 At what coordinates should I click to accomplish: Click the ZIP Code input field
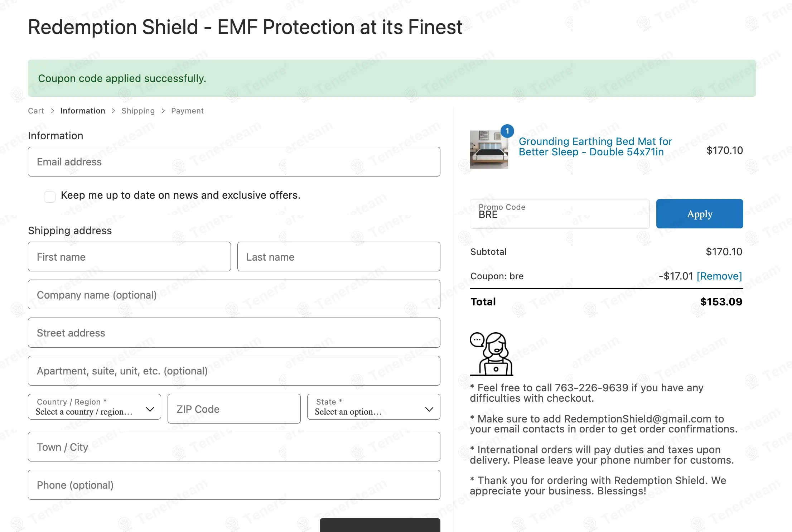click(x=234, y=409)
